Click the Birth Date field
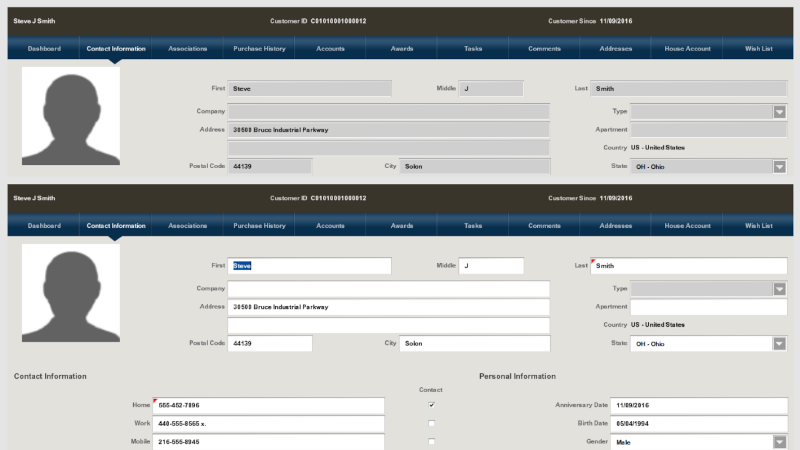Viewport: 800px width, 450px height. pos(699,423)
